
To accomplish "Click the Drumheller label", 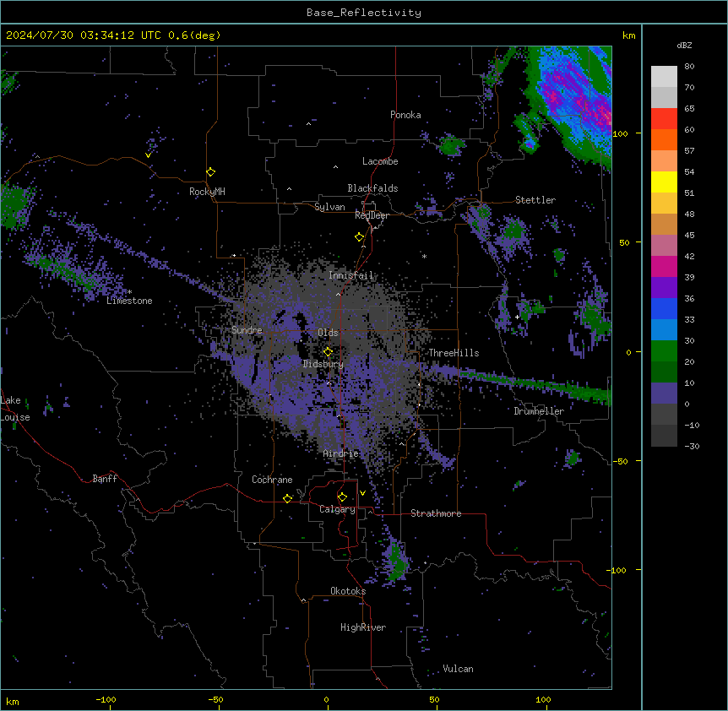I will pyautogui.click(x=539, y=411).
